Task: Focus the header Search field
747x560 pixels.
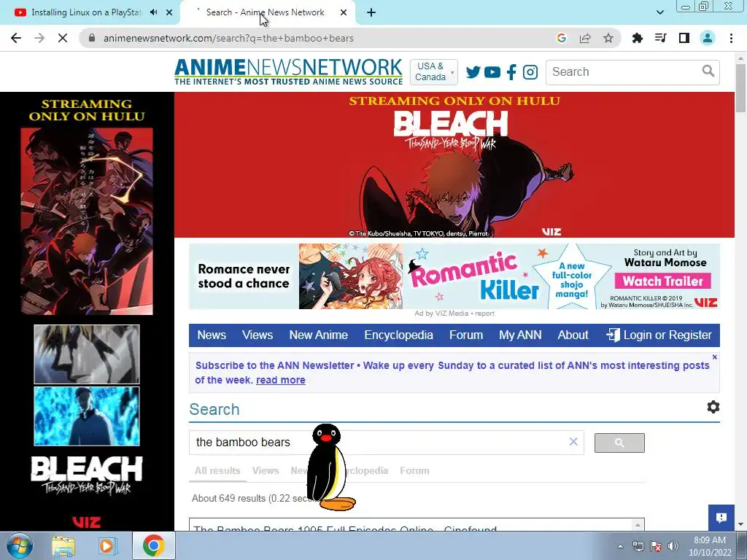Action: 624,72
